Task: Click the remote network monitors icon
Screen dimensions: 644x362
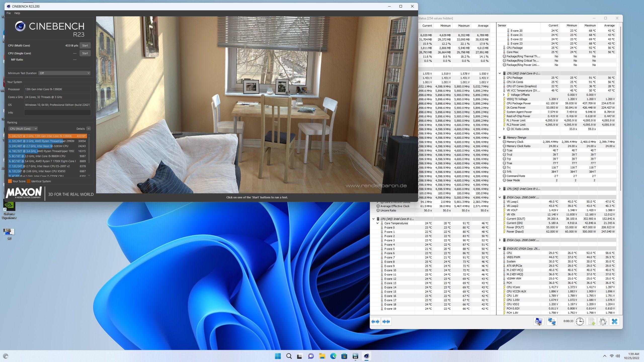Action: [552, 322]
